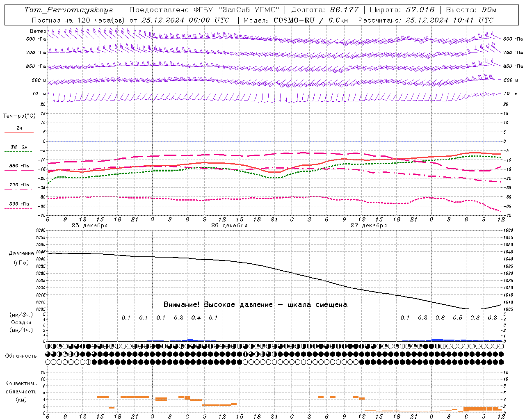Click the Осадки precipitation label
This screenshot has width=525, height=420.
point(21,322)
